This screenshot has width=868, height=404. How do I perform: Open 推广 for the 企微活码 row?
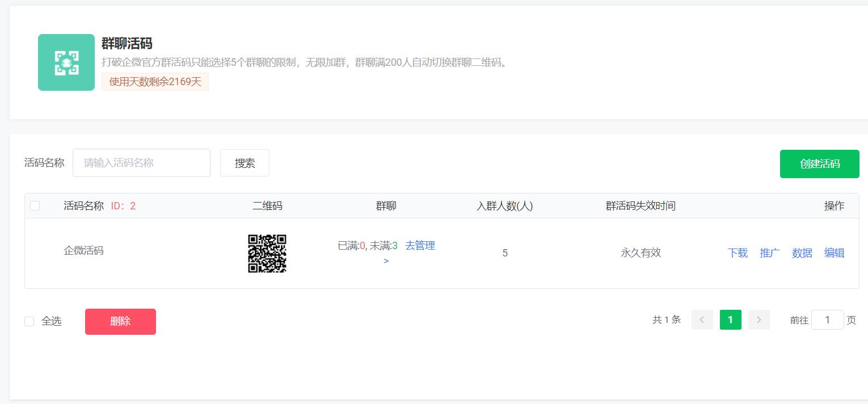(770, 253)
